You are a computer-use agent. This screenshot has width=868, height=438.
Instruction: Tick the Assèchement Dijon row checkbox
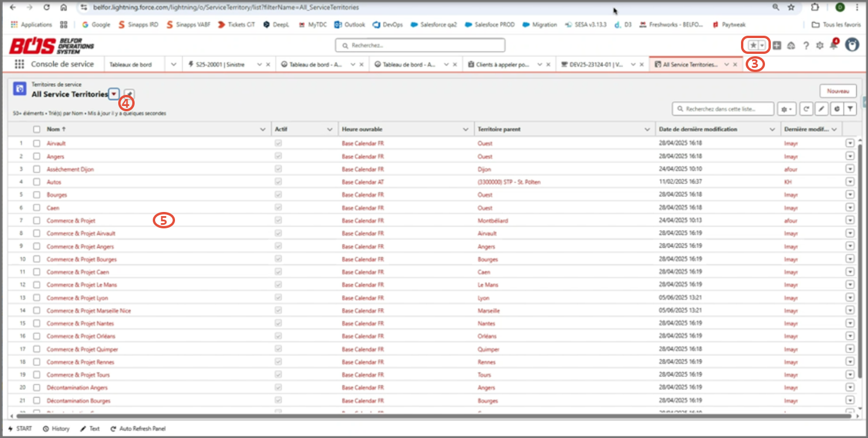[37, 169]
